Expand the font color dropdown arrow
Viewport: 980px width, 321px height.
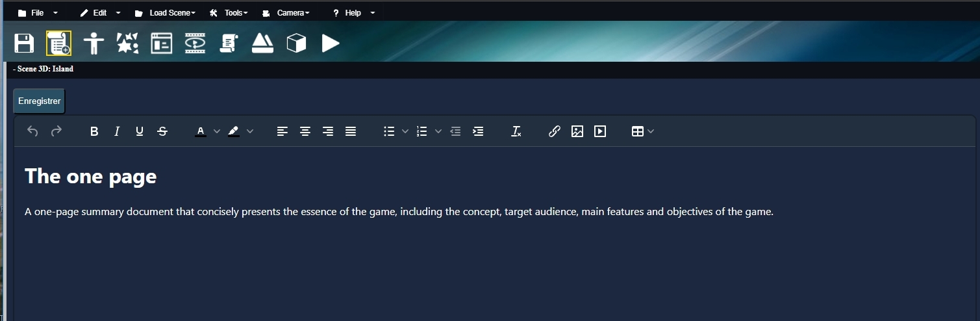(x=217, y=131)
